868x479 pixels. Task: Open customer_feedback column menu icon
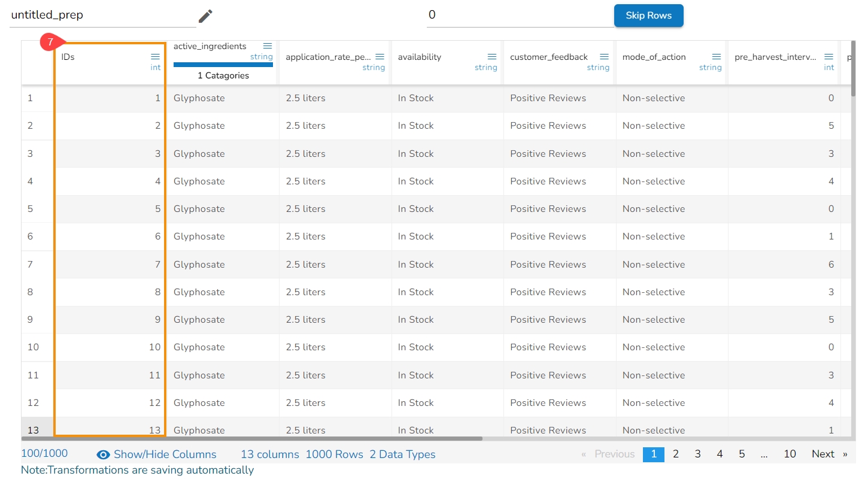click(604, 57)
